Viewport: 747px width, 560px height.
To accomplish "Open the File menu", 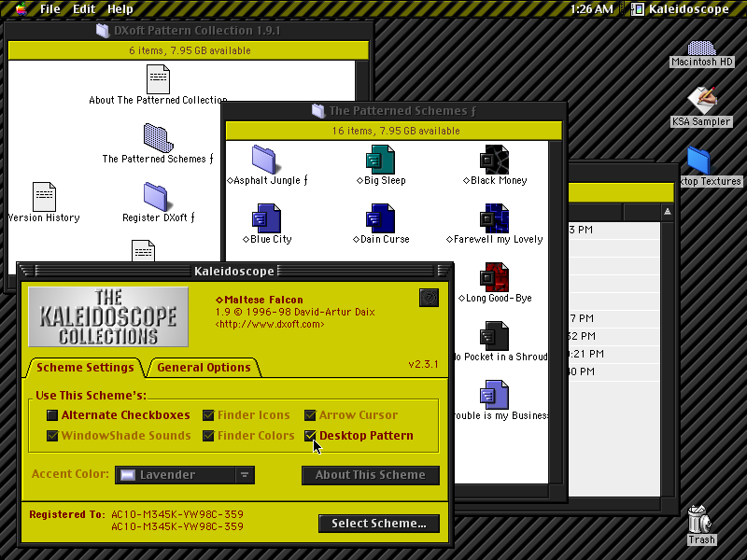I will click(50, 8).
